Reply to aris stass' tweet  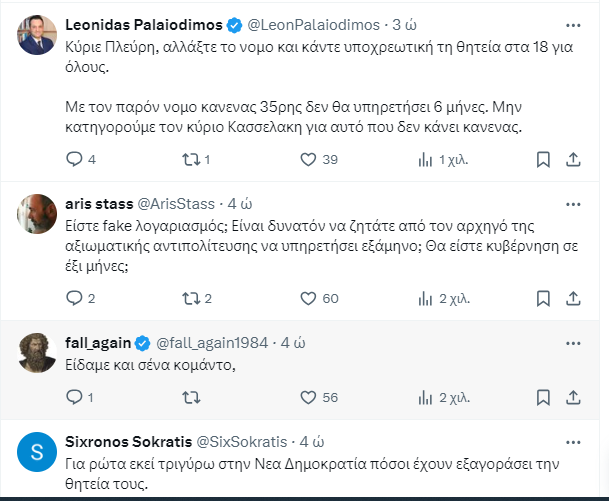(x=74, y=298)
